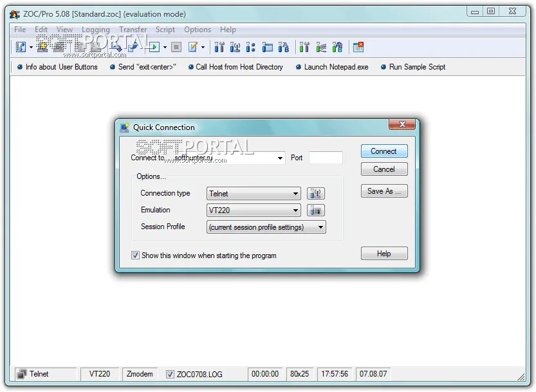Click 'Launch Notepad.exe' user button

click(x=332, y=67)
